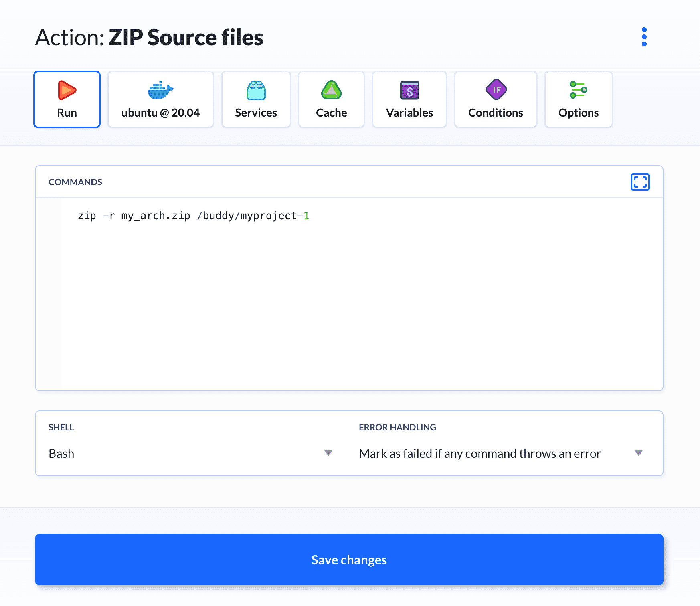Open the three-dot action menu
The height and width of the screenshot is (606, 700).
[644, 37]
